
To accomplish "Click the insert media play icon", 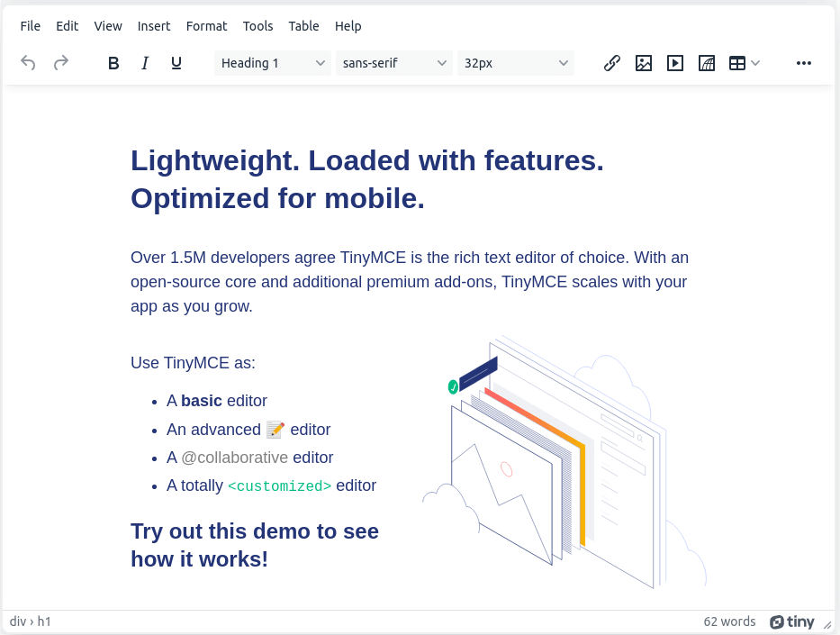I will (x=674, y=63).
